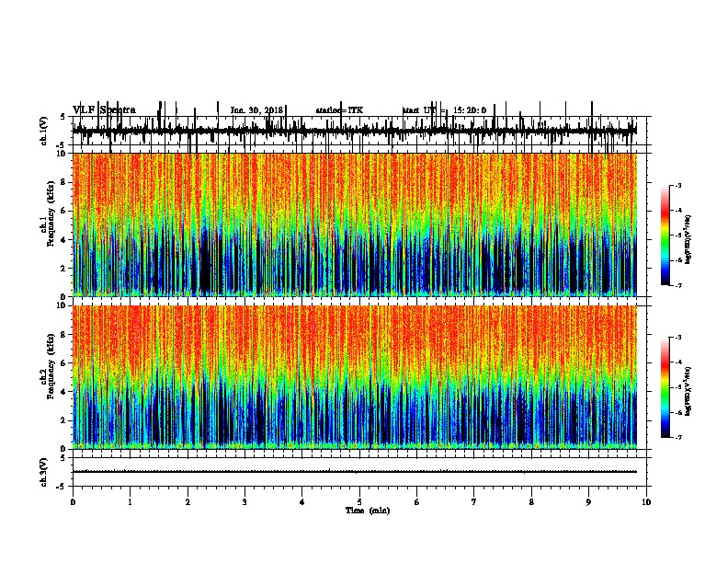Click the "6" tick on the time axis
This screenshot has width=728, height=563.
coord(417,502)
